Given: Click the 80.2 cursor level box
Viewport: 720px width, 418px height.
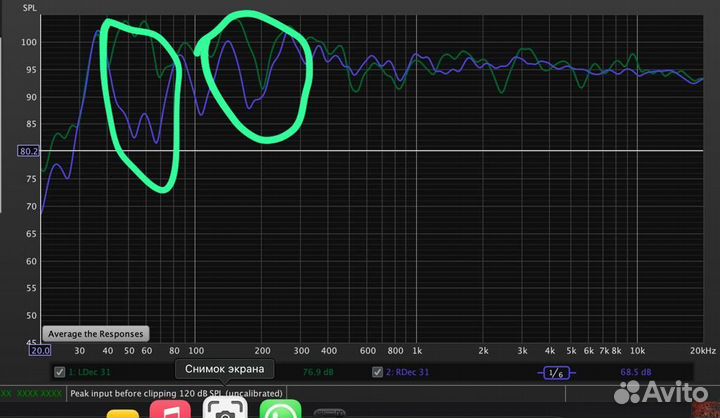Looking at the screenshot, I should 28,151.
